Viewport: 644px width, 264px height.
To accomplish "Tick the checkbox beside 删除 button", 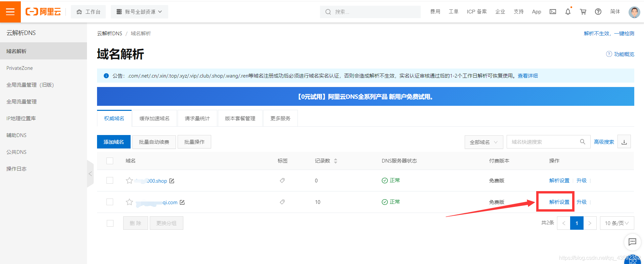I will (110, 223).
